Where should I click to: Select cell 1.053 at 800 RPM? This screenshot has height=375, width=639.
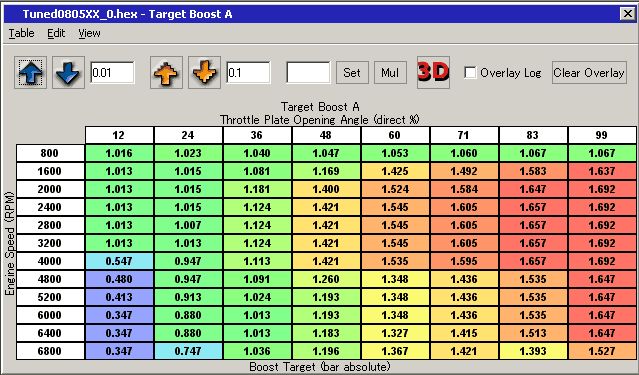(x=395, y=153)
